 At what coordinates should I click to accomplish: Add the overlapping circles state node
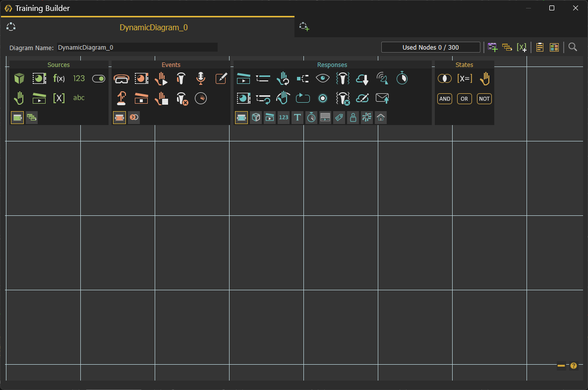[x=445, y=78]
